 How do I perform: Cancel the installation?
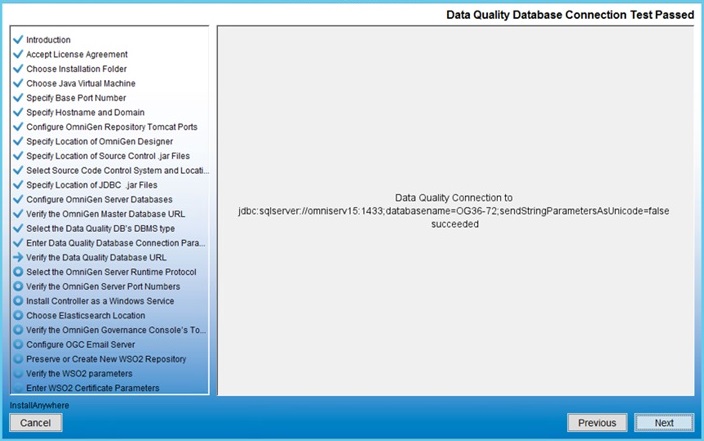coord(35,423)
